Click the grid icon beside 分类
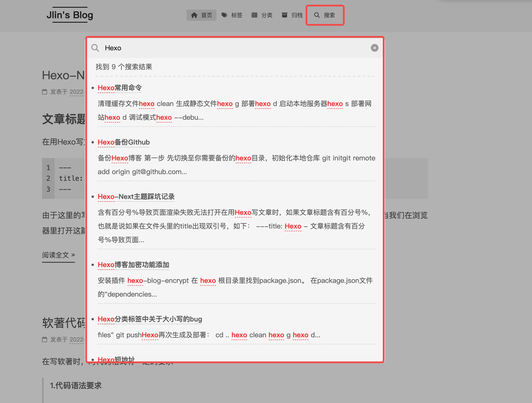The image size is (532, 403). coord(254,15)
